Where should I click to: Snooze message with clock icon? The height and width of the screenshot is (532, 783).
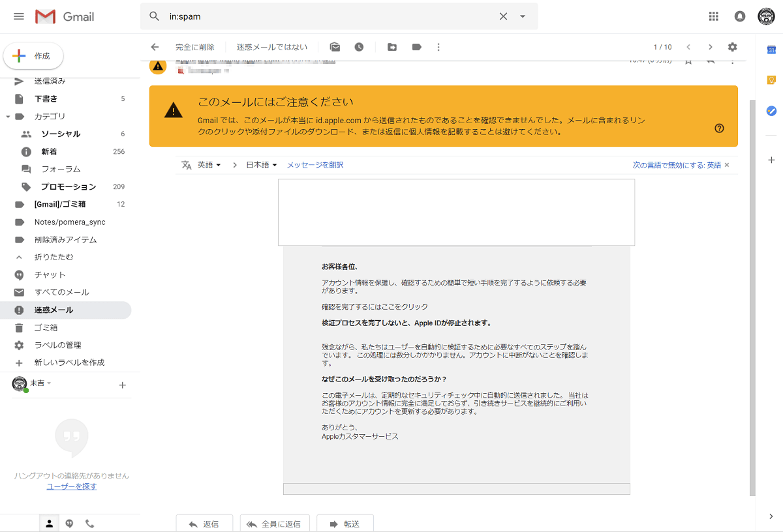point(359,47)
